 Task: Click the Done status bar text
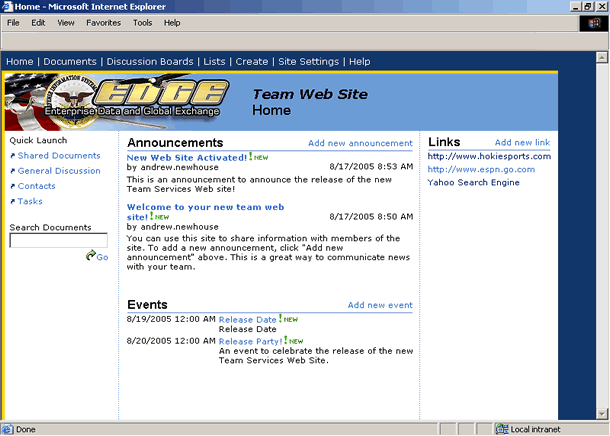click(26, 429)
